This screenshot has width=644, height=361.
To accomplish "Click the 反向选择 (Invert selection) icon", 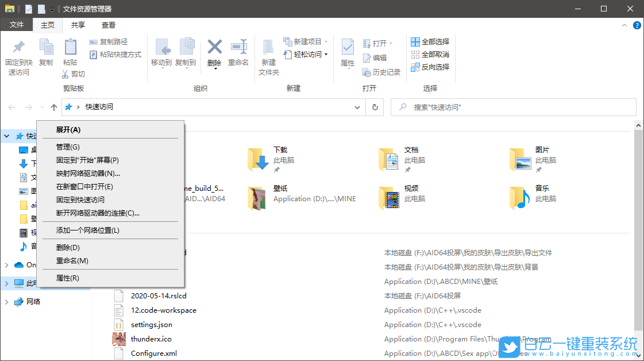I will pos(415,67).
